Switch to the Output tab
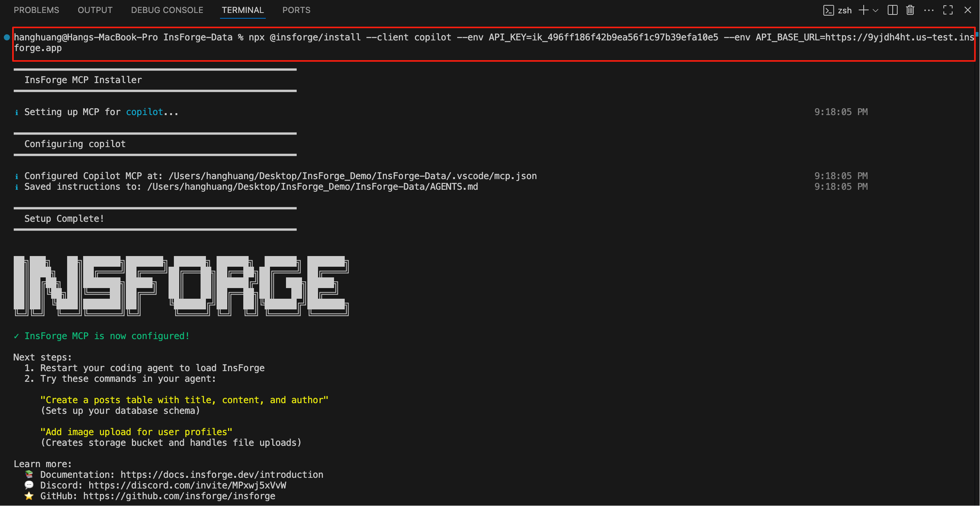Screen dimensions: 980x506 coord(95,10)
